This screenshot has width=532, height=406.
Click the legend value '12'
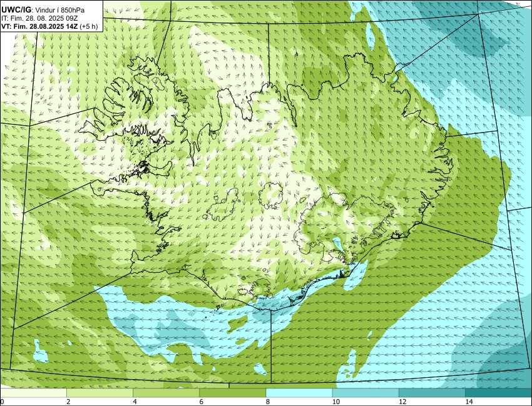(x=402, y=402)
